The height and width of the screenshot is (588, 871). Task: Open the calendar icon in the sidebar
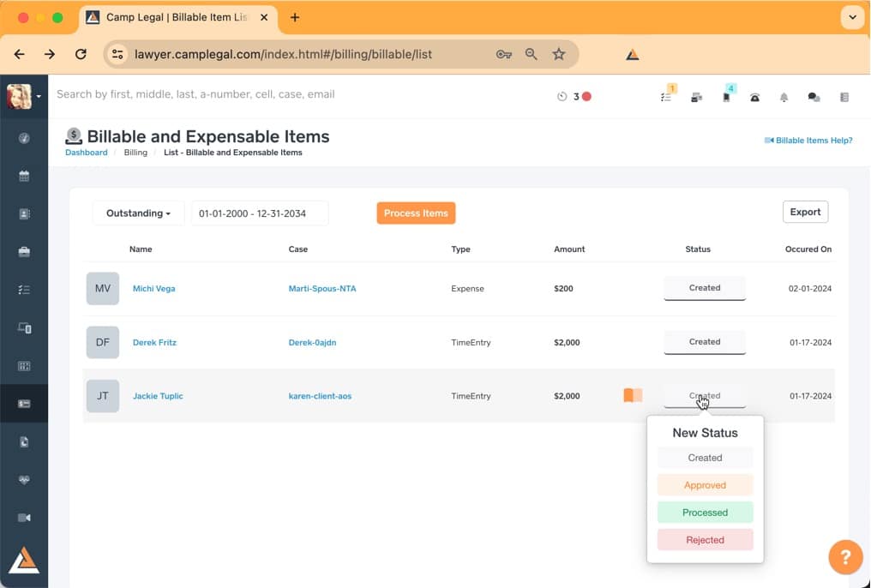[x=24, y=176]
